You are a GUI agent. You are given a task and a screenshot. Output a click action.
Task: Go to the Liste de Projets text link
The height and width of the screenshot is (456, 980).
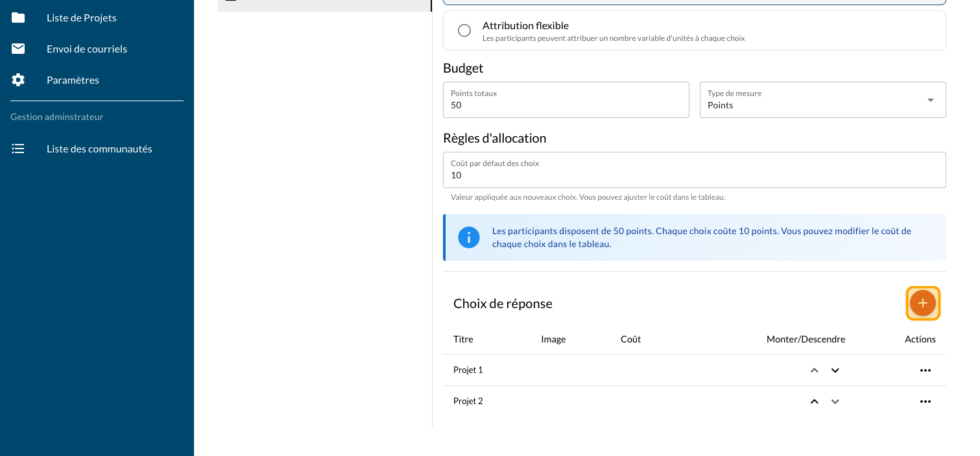[82, 18]
